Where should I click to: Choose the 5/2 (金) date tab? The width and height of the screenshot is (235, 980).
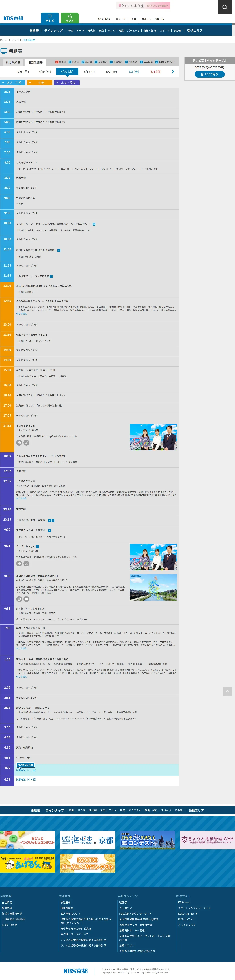[x=111, y=72]
